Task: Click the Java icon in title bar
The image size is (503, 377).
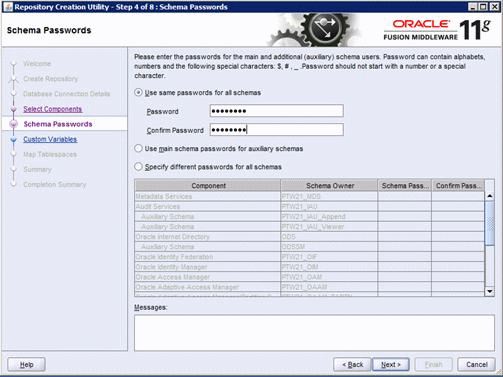Action: pos(8,7)
